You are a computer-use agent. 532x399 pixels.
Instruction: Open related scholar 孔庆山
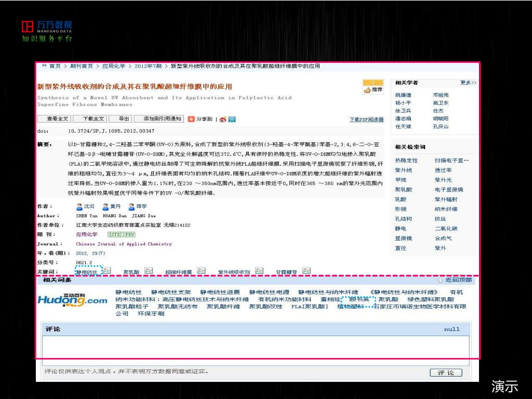(441, 126)
